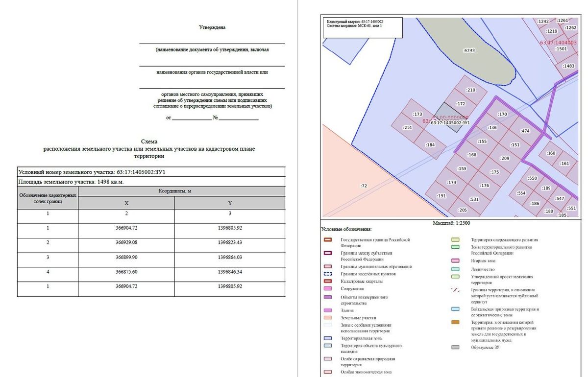The height and width of the screenshot is (377, 588).
Task: Select the Особая экономическая зона legend swatch
Action: pyautogui.click(x=327, y=372)
